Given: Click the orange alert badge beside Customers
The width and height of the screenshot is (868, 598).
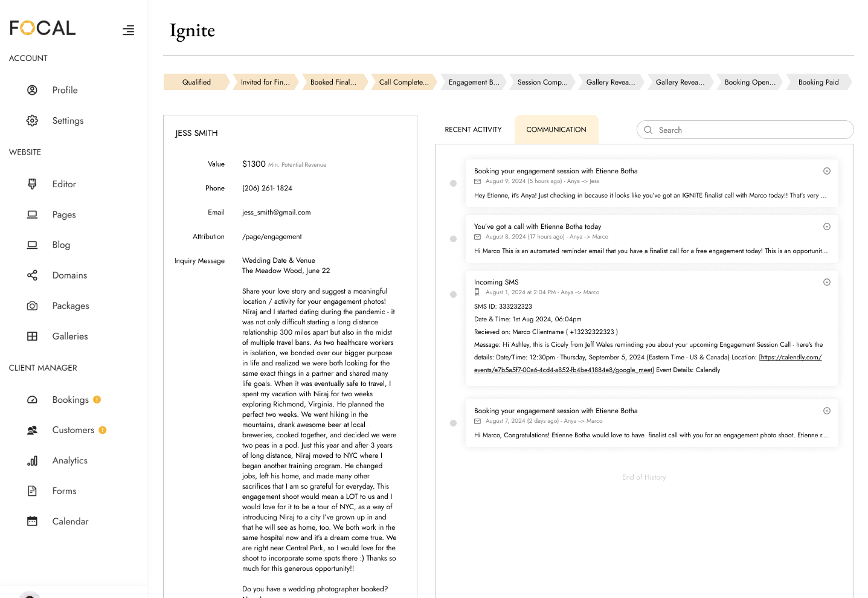Looking at the screenshot, I should click(103, 430).
